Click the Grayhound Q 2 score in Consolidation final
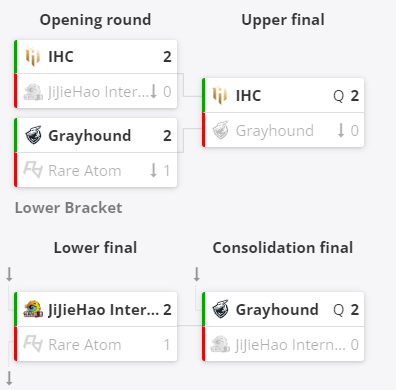Screen dimensions: 396x390 click(x=346, y=310)
